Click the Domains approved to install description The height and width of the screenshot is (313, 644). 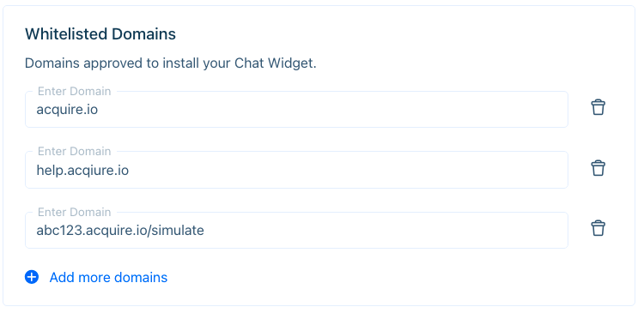171,63
